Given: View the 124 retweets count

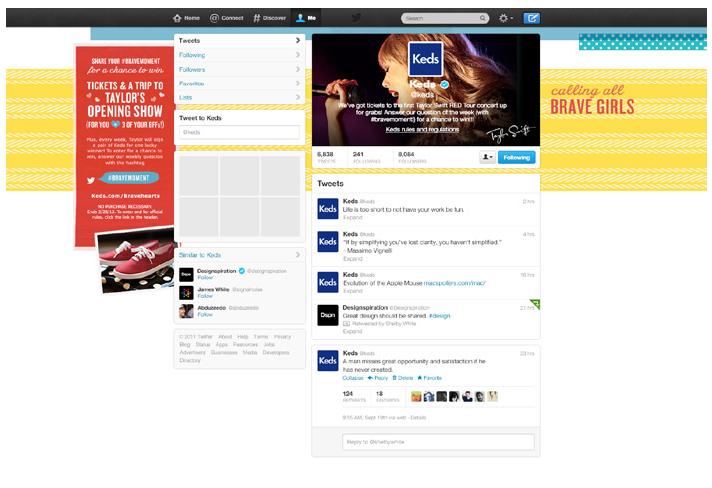Looking at the screenshot, I should pos(354,396).
